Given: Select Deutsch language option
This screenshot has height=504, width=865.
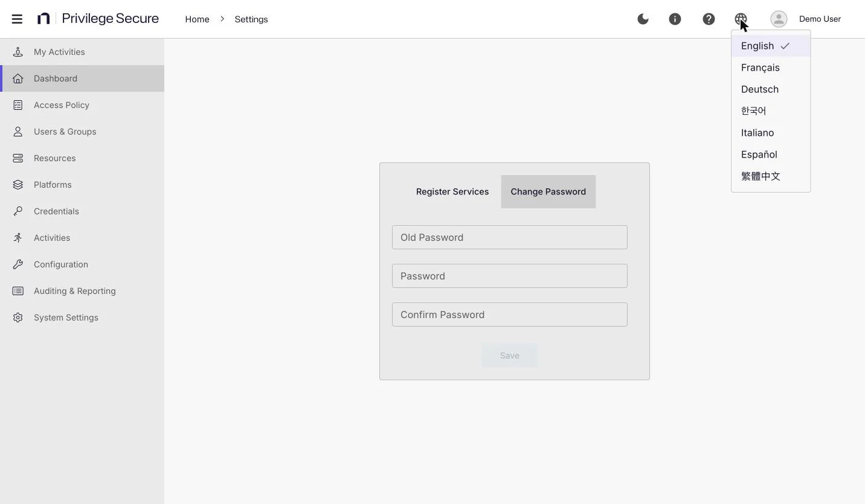Looking at the screenshot, I should (x=771, y=89).
